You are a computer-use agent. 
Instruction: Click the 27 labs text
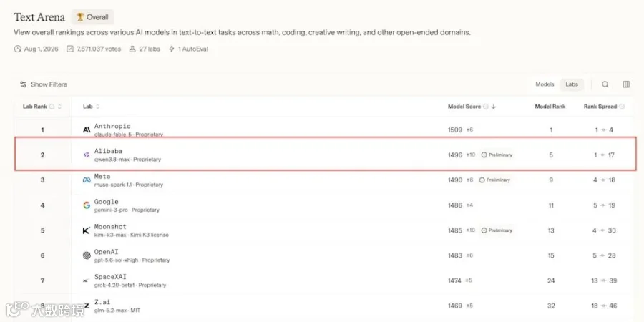[x=150, y=49]
